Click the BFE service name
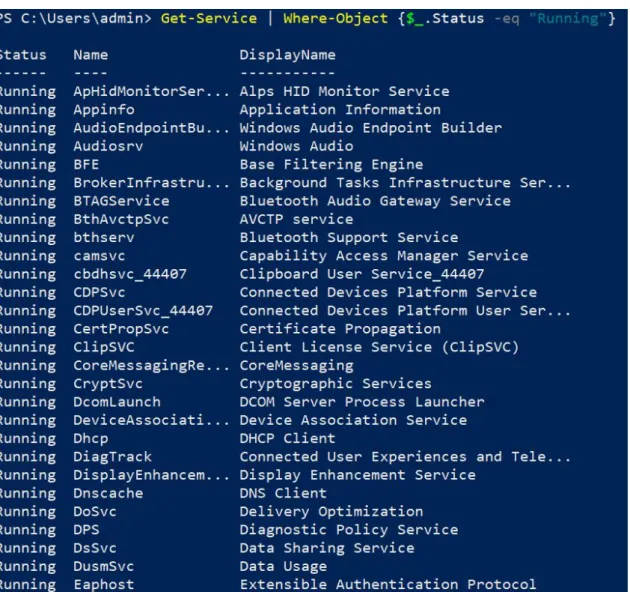Viewport: 630px width, 592px height. [x=86, y=164]
